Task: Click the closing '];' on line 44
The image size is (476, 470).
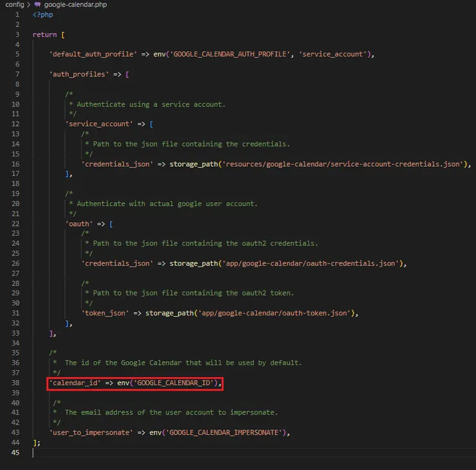Action: coord(37,443)
